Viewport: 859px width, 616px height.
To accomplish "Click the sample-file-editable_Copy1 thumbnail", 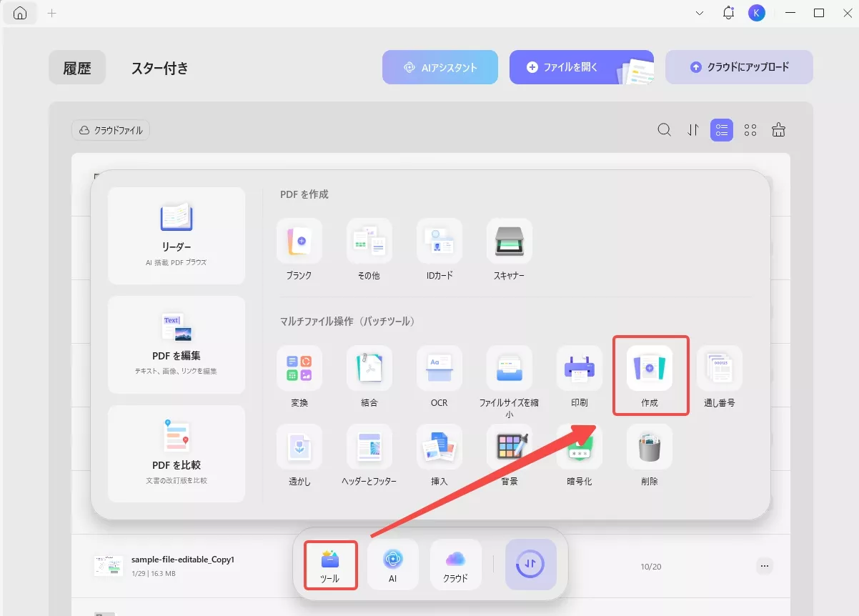I will (x=108, y=565).
